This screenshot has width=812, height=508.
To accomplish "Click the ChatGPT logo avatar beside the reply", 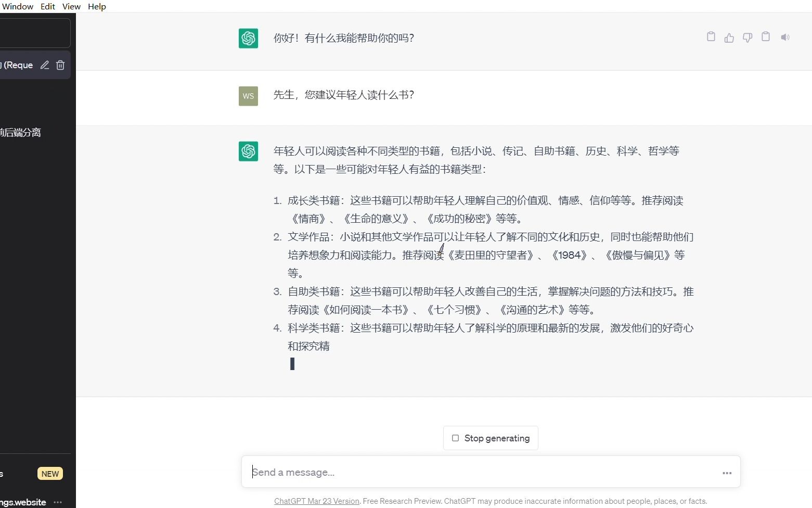I will 248,38.
